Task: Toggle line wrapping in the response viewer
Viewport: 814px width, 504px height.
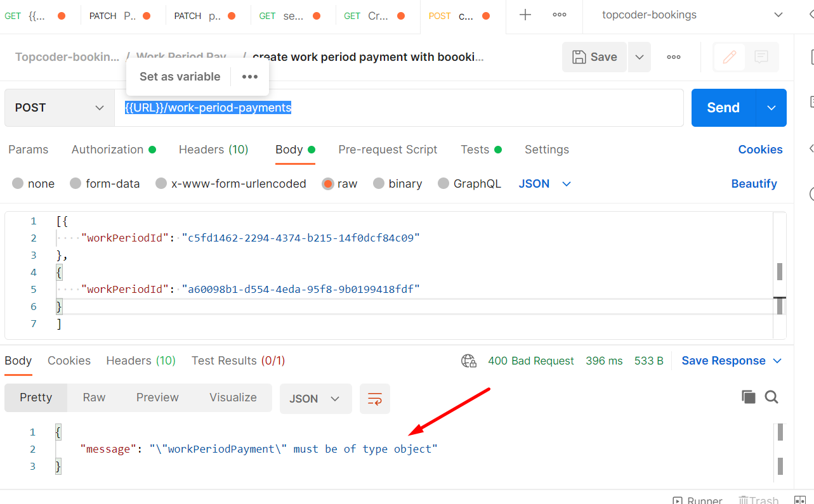Action: pos(374,398)
